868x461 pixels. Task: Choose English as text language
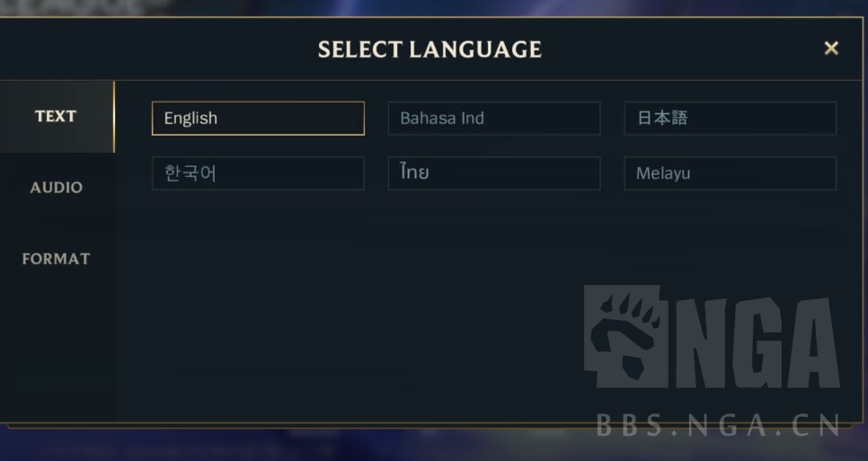258,119
